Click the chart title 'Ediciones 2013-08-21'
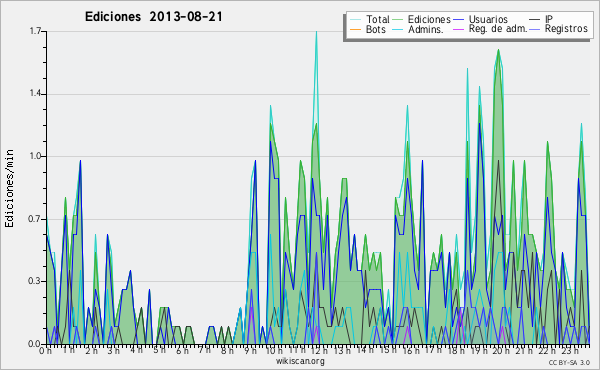Image resolution: width=600 pixels, height=370 pixels. click(153, 17)
